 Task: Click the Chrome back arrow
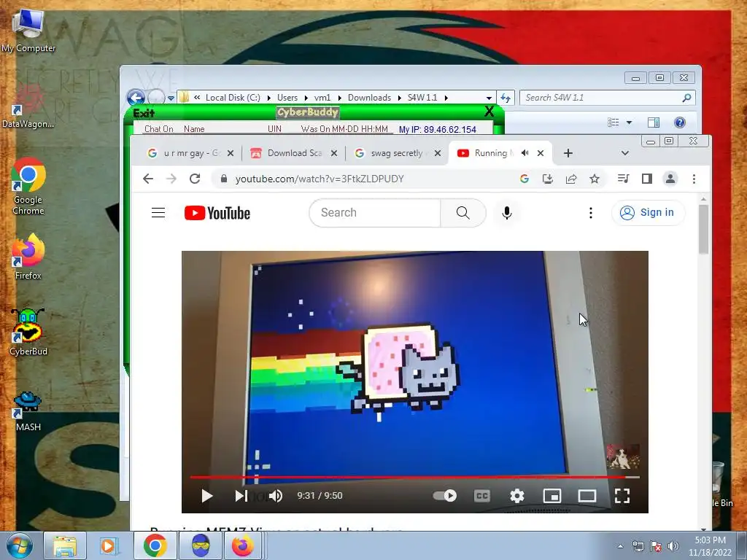[148, 179]
